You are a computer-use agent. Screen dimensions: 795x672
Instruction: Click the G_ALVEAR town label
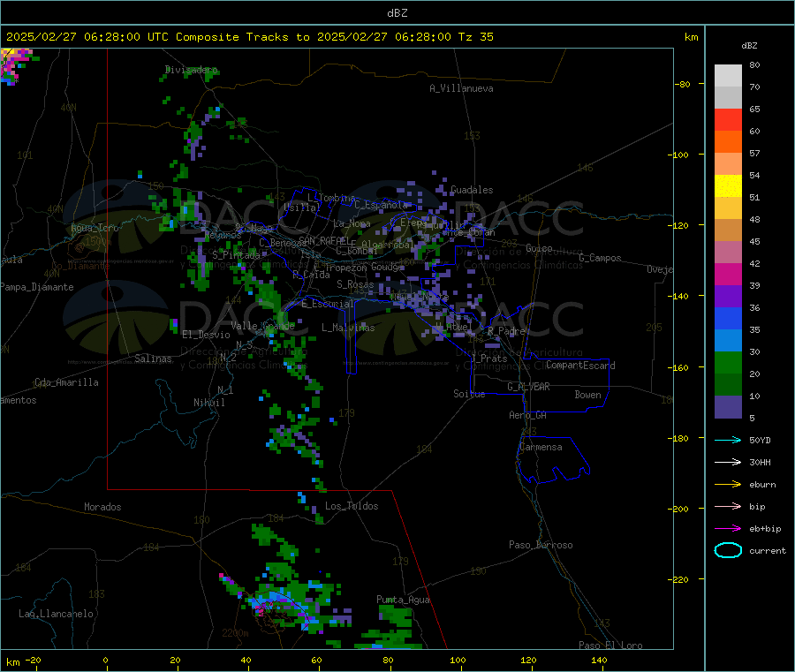[x=528, y=387]
